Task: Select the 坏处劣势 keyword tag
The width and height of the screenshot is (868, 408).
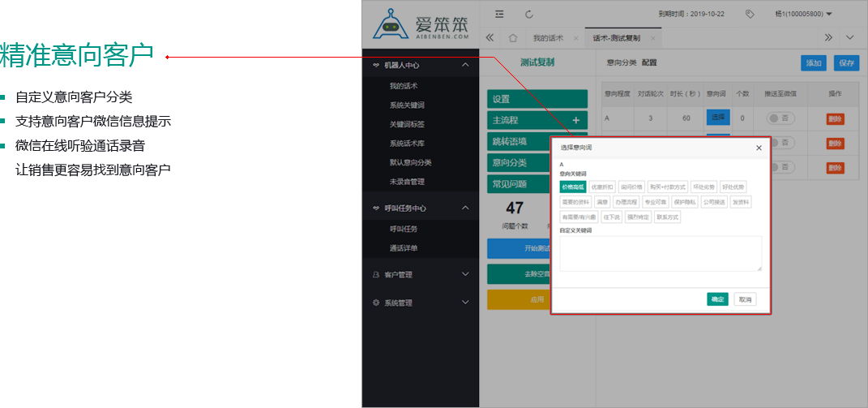Action: (704, 187)
